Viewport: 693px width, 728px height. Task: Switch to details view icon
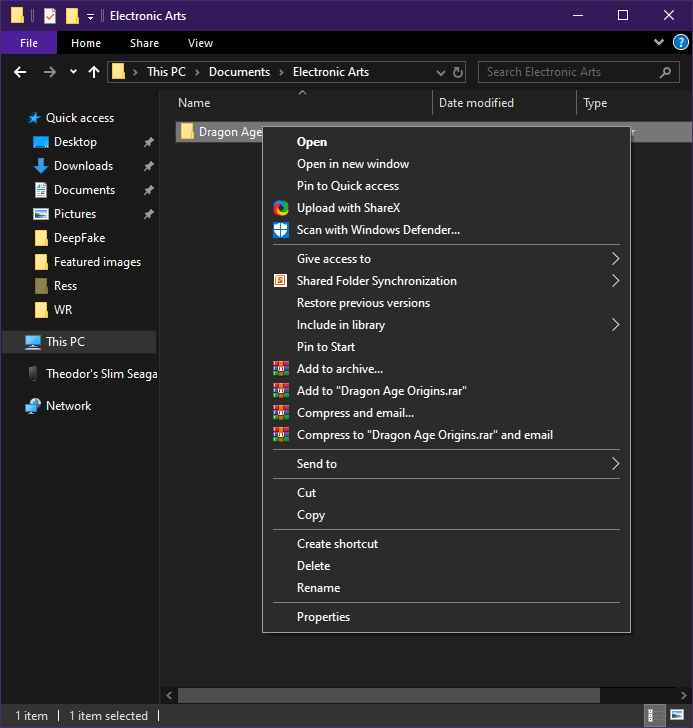tap(652, 716)
